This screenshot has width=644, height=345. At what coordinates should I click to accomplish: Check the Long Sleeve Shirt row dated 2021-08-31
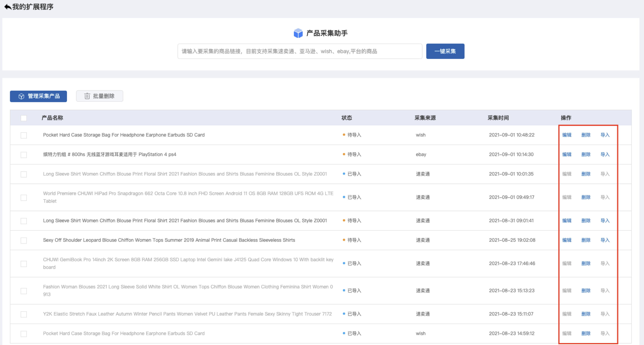pyautogui.click(x=24, y=221)
